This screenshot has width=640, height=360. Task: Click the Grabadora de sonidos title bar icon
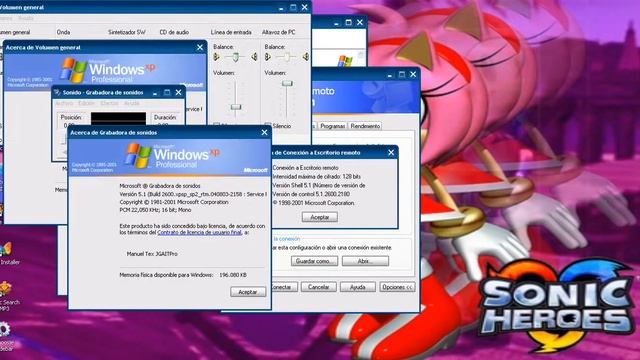point(58,92)
